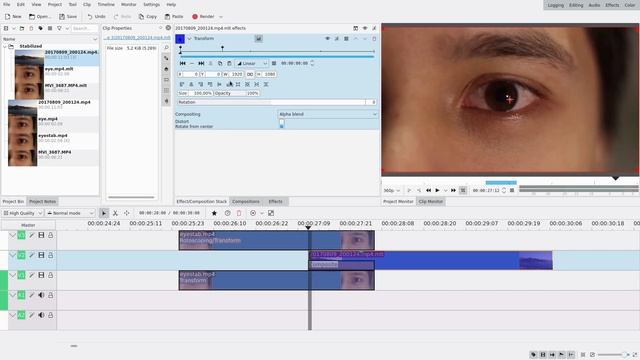
Task: Click the align left icon in Transform
Action: click(182, 84)
